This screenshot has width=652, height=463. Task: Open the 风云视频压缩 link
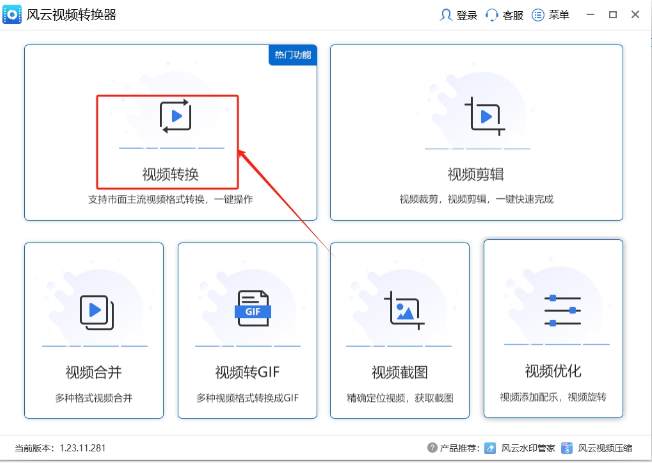click(605, 448)
